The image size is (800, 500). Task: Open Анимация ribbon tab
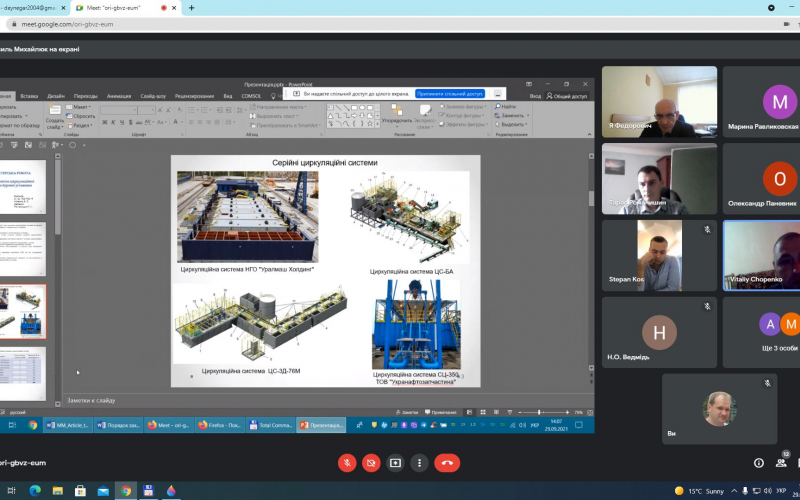[118, 96]
